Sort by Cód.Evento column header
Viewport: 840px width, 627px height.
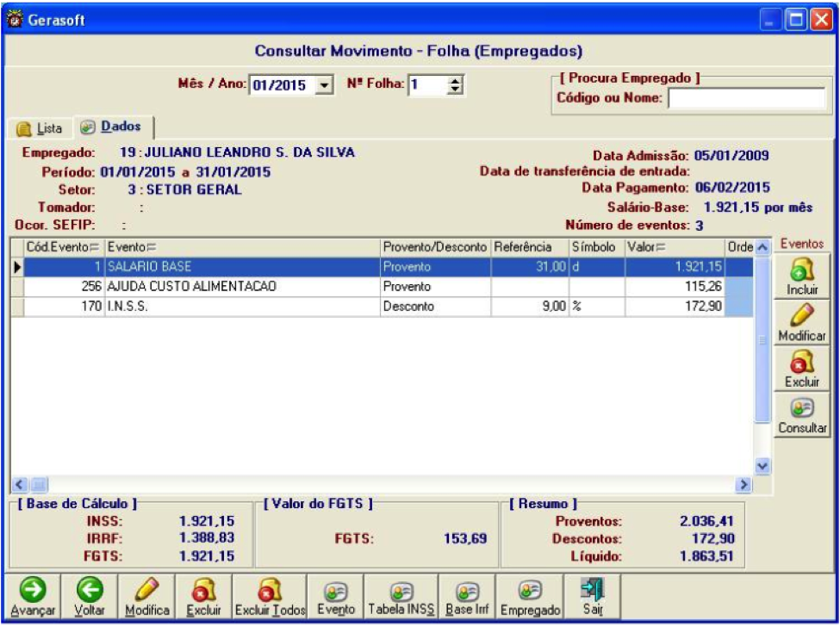pyautogui.click(x=63, y=247)
